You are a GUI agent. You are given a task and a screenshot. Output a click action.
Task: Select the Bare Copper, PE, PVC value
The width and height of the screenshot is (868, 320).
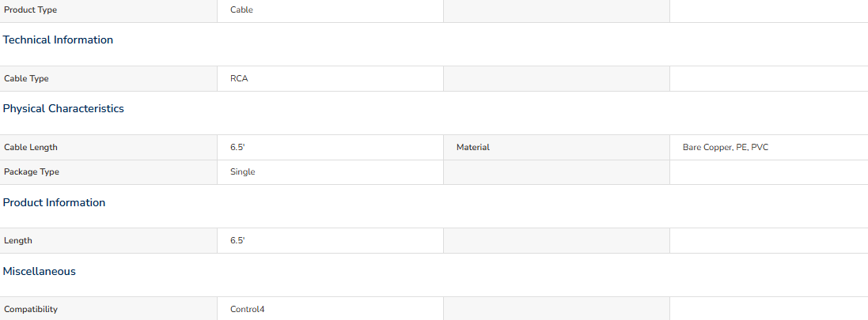[x=726, y=148]
